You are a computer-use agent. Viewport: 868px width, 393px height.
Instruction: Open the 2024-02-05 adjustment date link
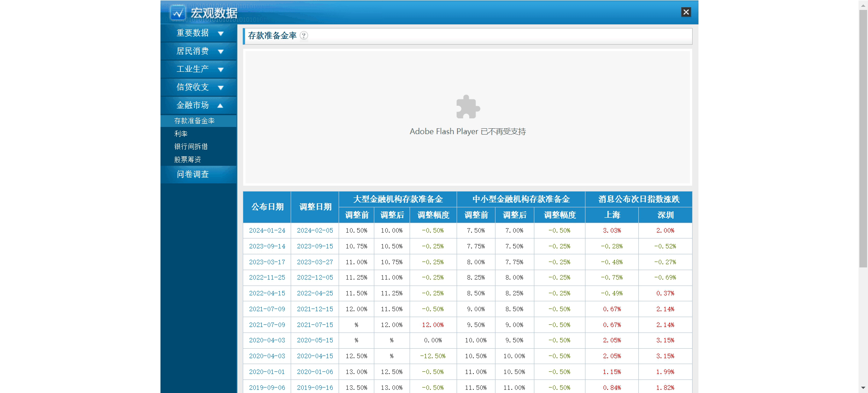click(x=315, y=230)
